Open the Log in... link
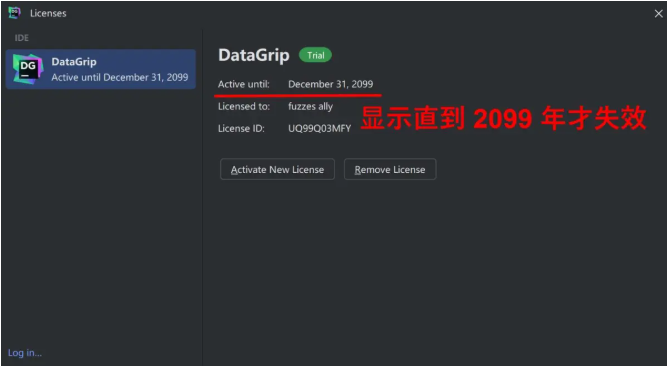 [x=25, y=353]
